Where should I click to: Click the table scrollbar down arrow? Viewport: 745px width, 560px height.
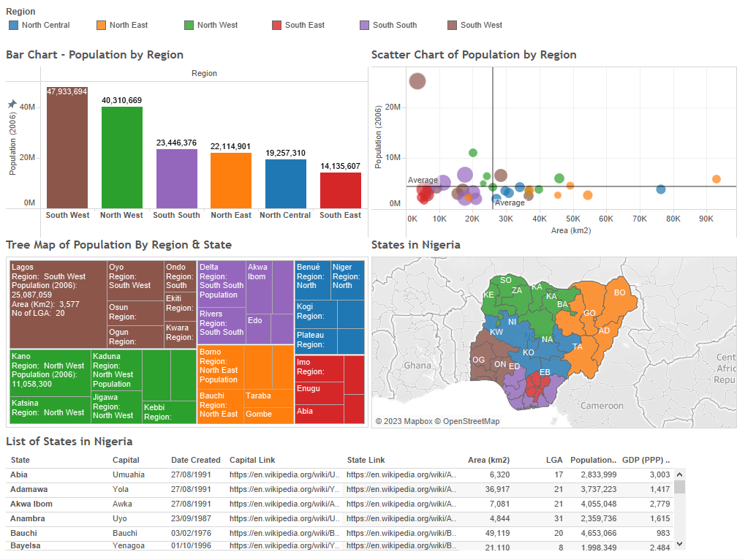tap(679, 543)
